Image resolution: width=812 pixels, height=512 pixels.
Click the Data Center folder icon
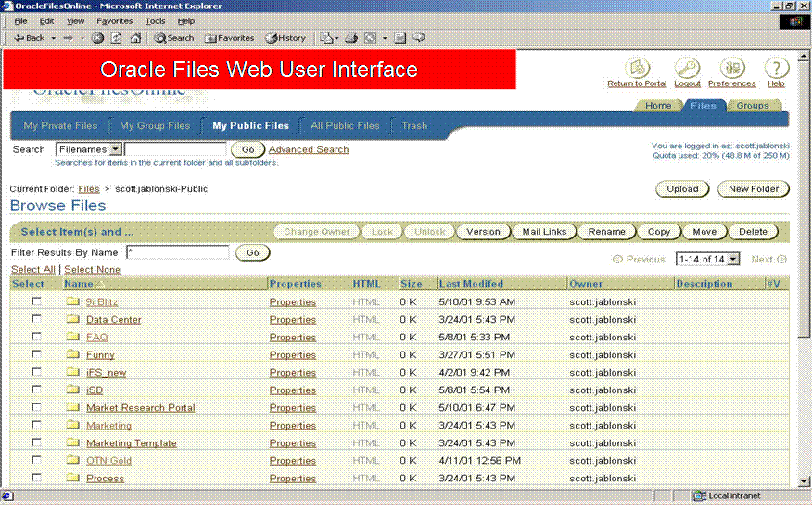point(73,319)
